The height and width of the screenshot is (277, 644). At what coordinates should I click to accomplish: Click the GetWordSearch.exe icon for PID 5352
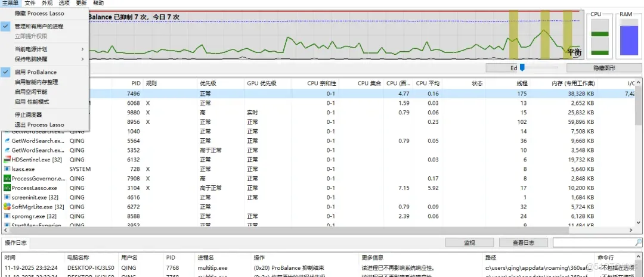(x=7, y=150)
